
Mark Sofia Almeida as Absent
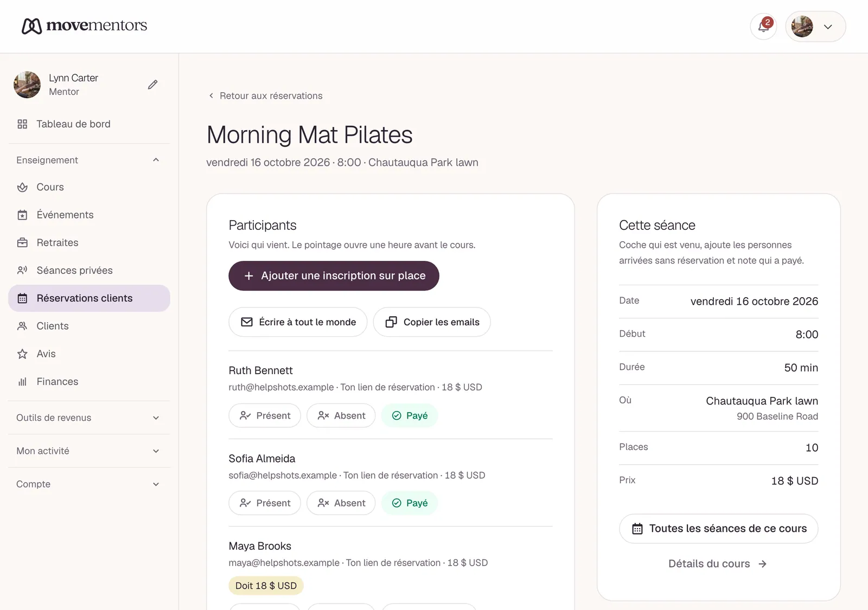pos(341,503)
